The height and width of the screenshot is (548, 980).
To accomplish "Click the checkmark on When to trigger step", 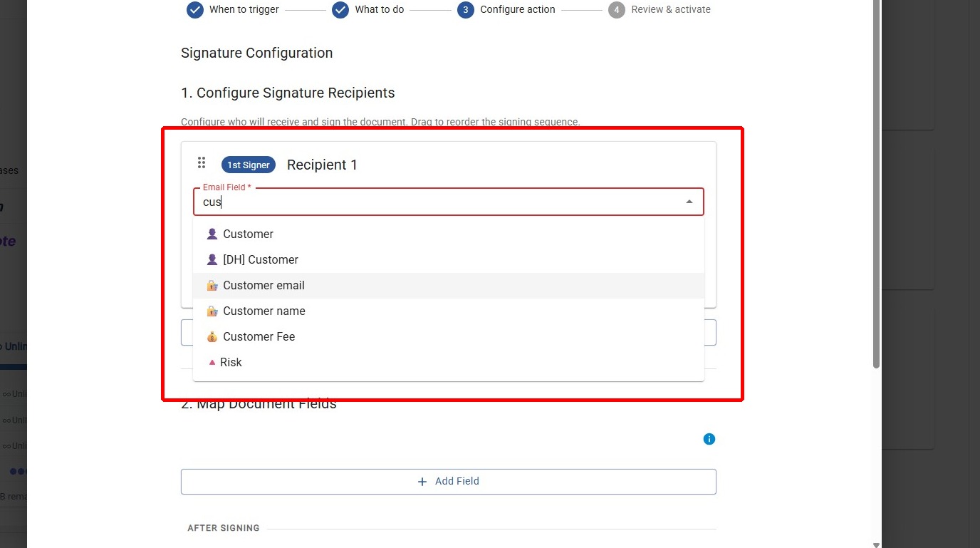I will click(194, 10).
